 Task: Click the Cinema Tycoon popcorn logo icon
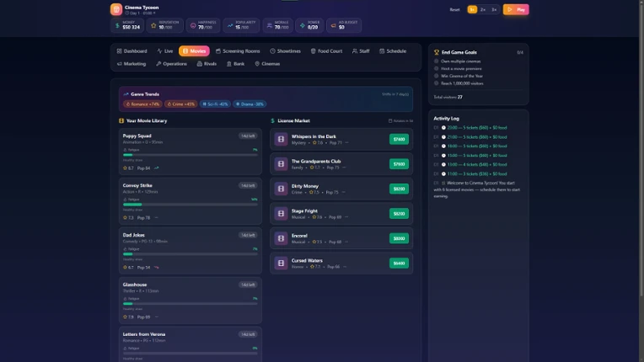tap(116, 9)
